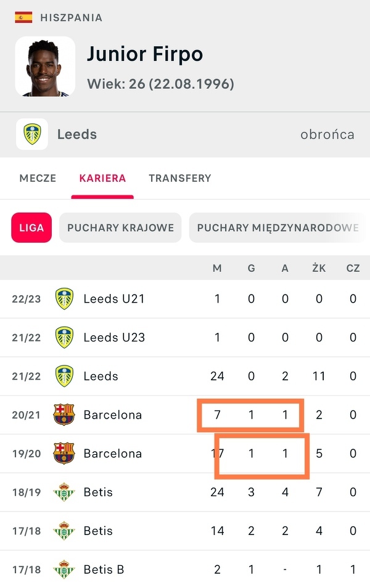This screenshot has height=588, width=370.
Task: Click the ŻK yellow cards column header
Action: [x=319, y=268]
